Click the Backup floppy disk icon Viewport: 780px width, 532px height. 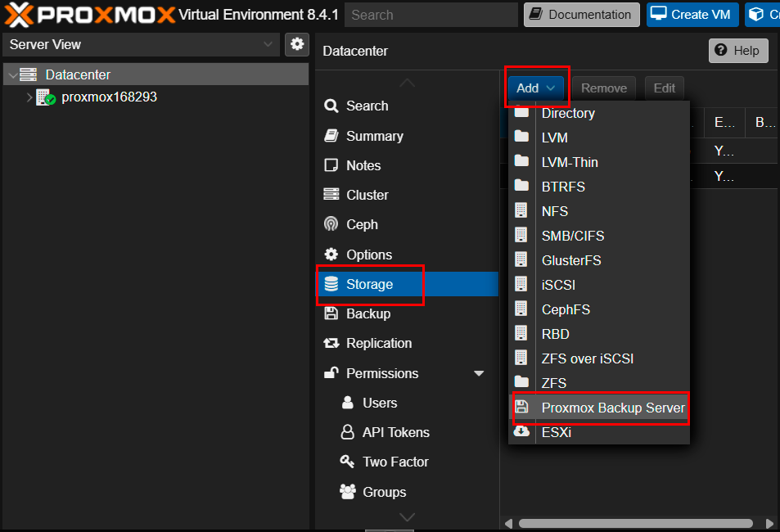[331, 313]
